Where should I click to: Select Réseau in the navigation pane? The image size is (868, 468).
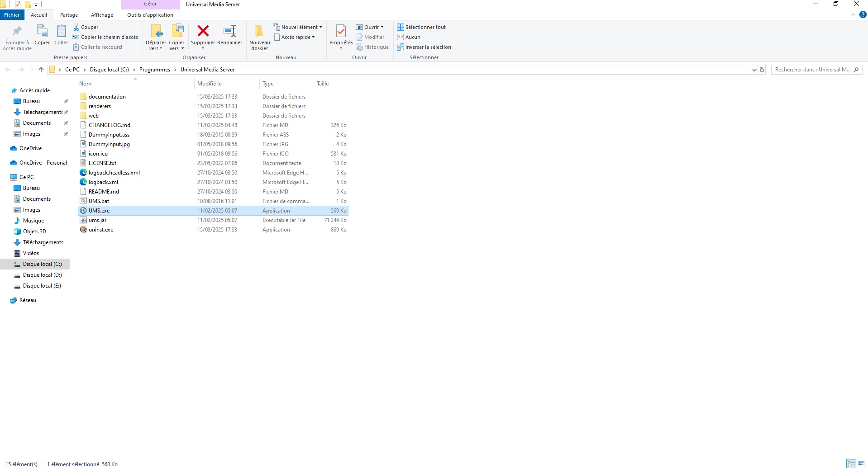(x=24, y=300)
